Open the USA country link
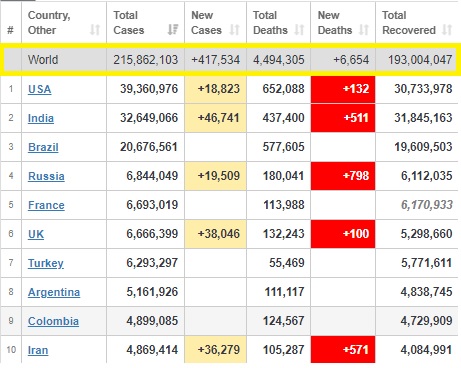 (40, 89)
